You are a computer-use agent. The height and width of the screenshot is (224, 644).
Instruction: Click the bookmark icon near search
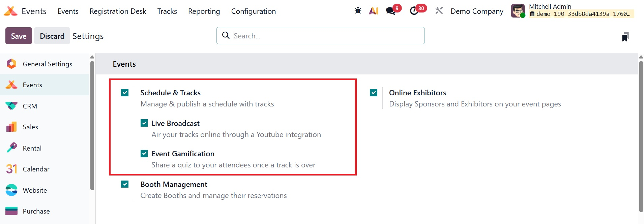coord(625,36)
